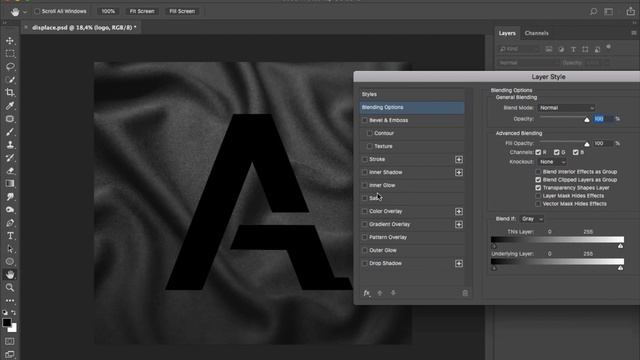640x360 pixels.
Task: Select the Clone Stamp tool
Action: [10, 145]
